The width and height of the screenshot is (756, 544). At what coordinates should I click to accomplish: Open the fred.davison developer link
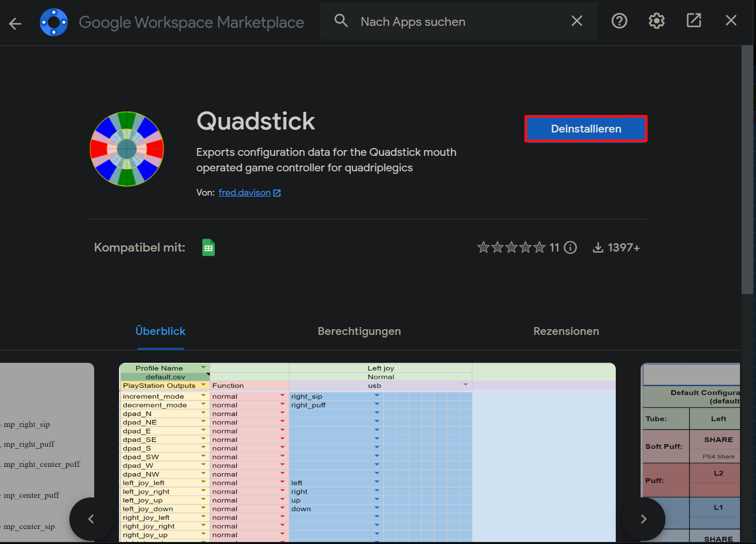click(244, 193)
